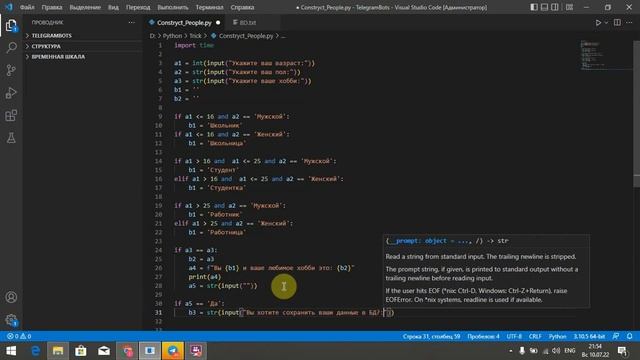The width and height of the screenshot is (640, 360).
Task: Open the Выделение menu
Action: [x=85, y=7]
